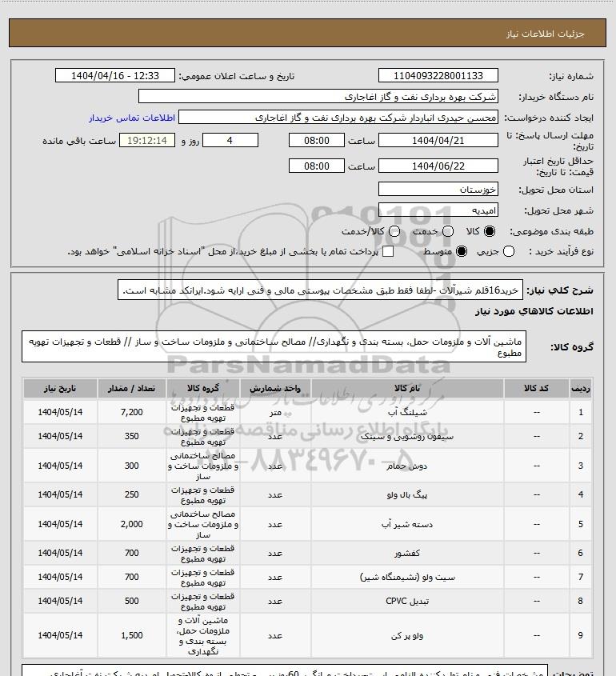Choose the جزیی purchase type radio
Viewport: 616px width, 676px height.
pyautogui.click(x=509, y=251)
